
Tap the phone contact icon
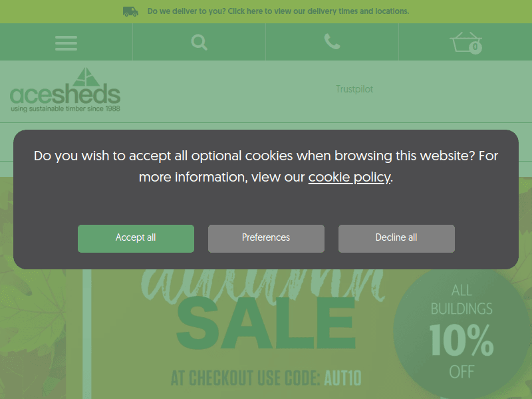[332, 41]
